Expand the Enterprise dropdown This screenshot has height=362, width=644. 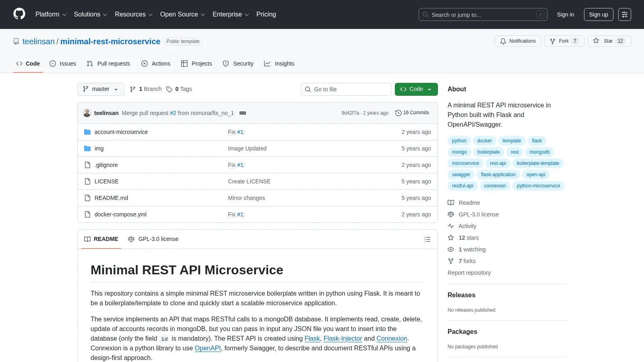click(231, 14)
